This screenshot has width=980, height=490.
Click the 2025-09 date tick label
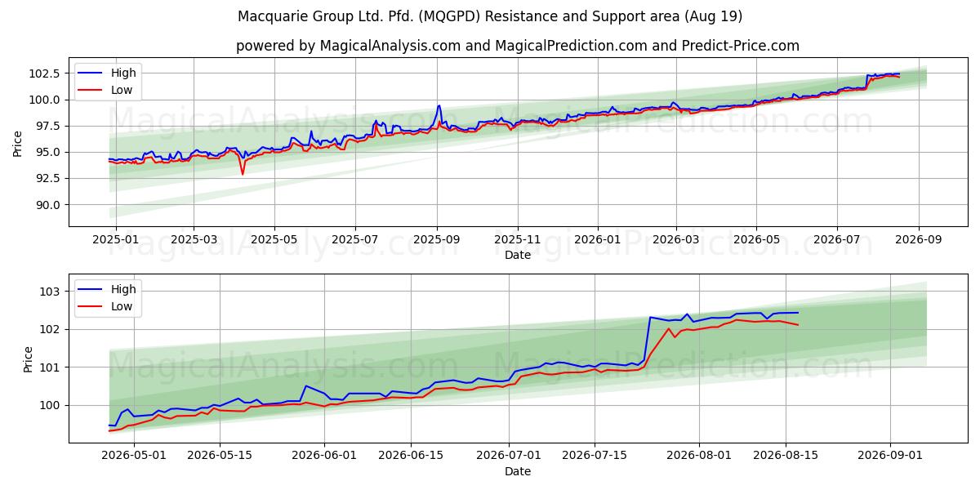pos(436,239)
